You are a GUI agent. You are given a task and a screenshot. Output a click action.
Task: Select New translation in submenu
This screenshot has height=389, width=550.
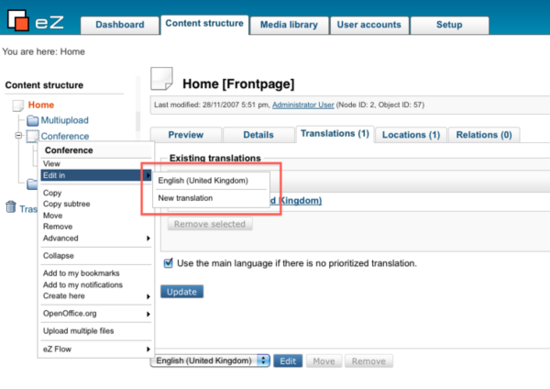185,198
